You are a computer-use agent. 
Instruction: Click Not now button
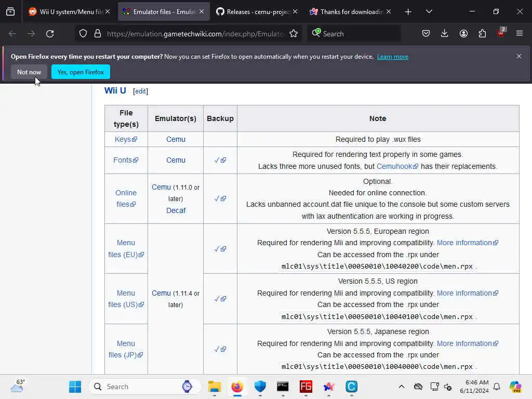(x=29, y=72)
